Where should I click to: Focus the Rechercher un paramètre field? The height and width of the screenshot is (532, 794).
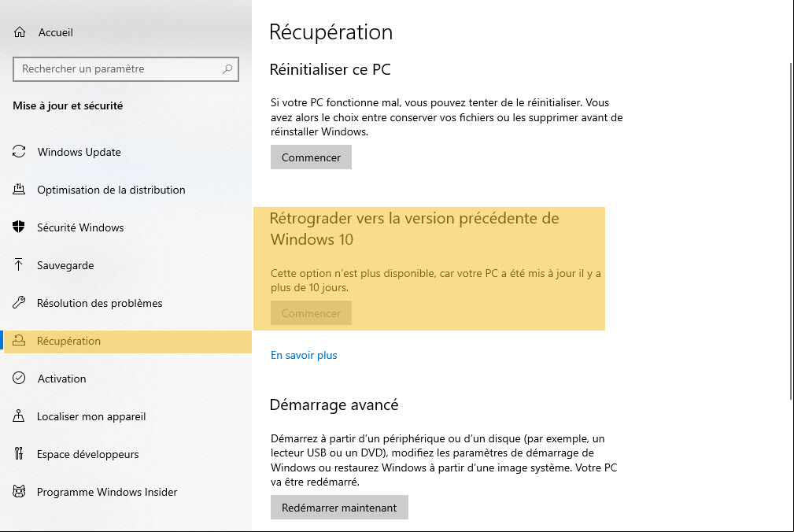click(126, 68)
